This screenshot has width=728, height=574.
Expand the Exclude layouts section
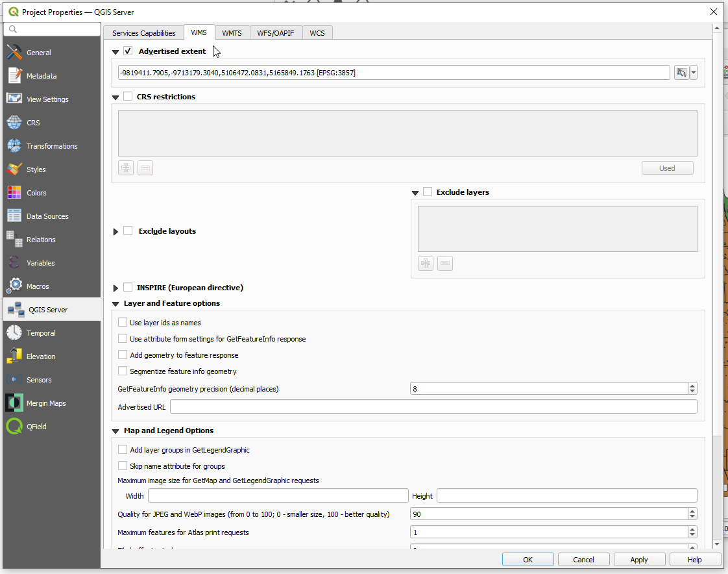click(x=116, y=232)
